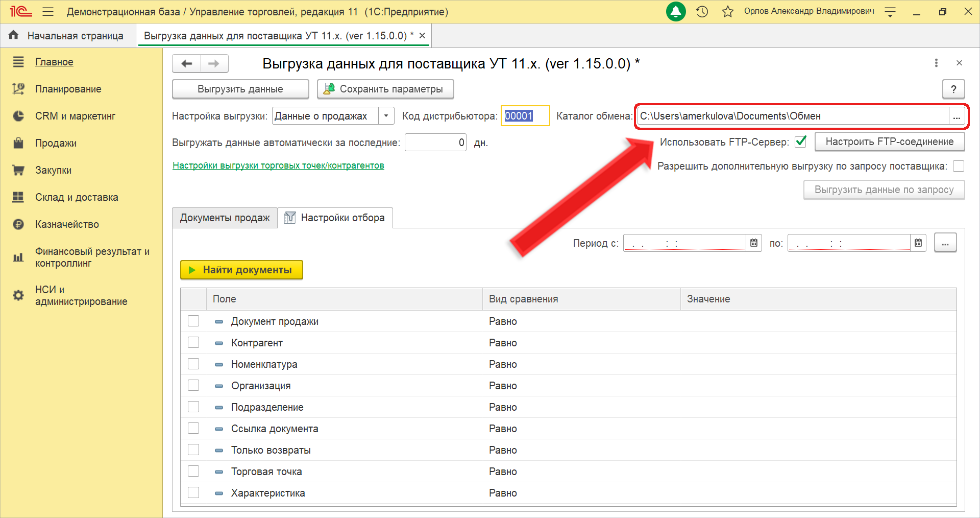Close the Выгрузка данных tab
This screenshot has width=980, height=518.
422,36
